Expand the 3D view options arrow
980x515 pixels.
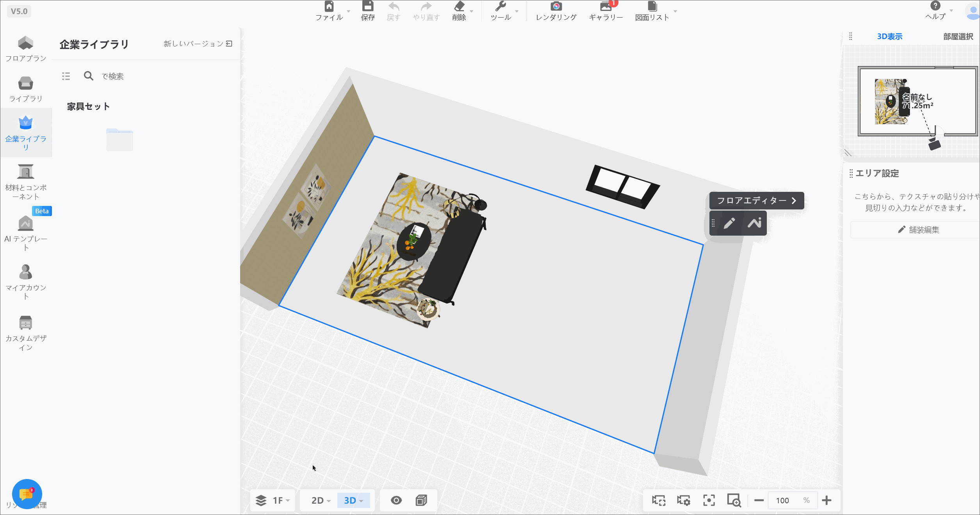point(361,501)
